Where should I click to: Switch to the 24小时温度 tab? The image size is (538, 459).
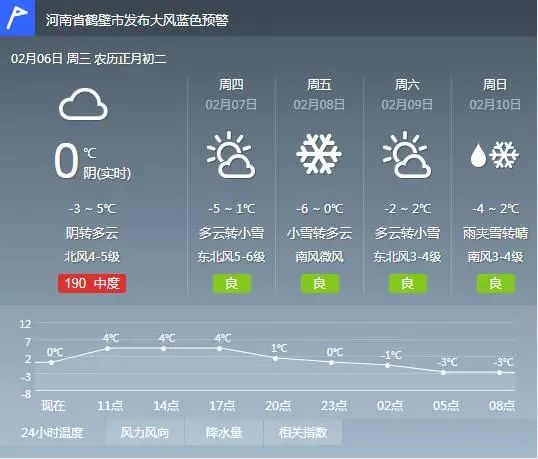tap(52, 432)
